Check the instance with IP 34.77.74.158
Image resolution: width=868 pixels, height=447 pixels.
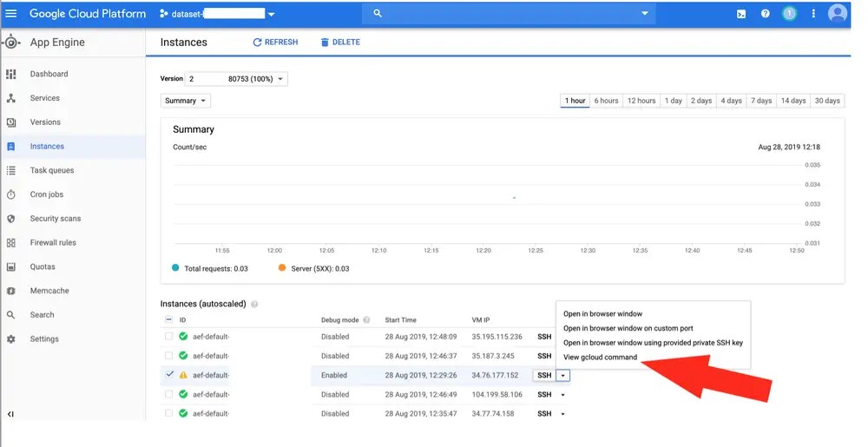coord(169,413)
